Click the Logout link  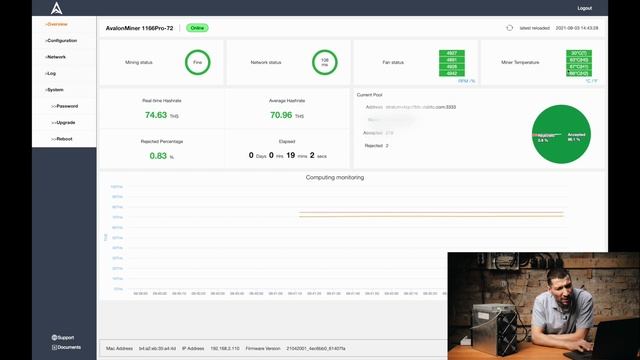pyautogui.click(x=584, y=8)
